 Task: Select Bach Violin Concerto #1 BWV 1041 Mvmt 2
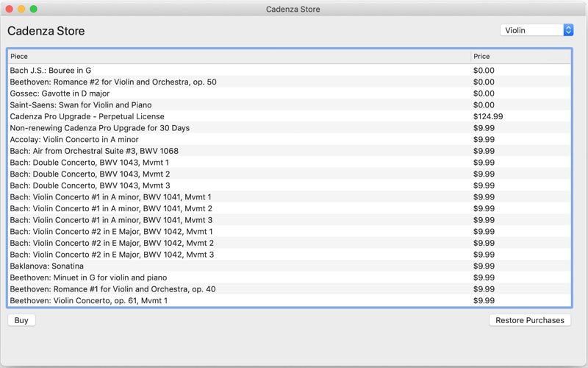tap(289, 208)
